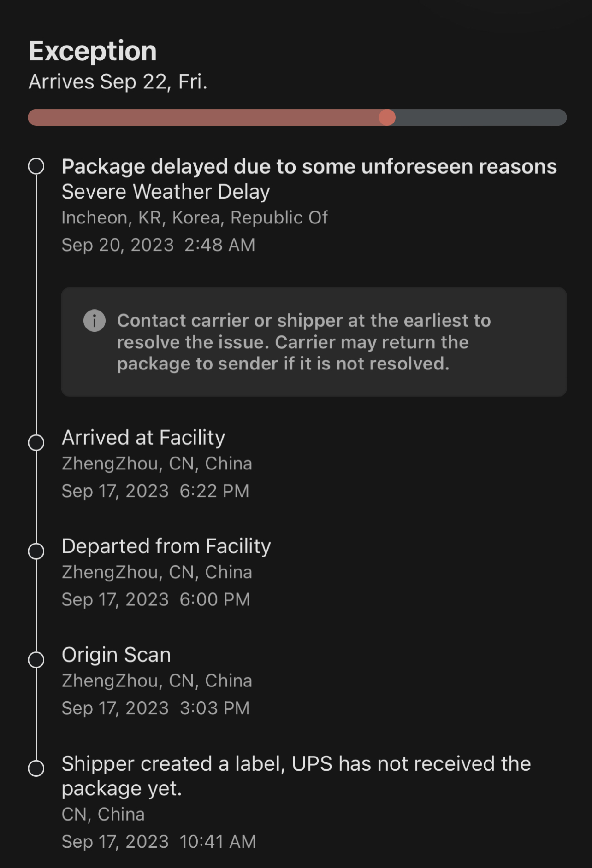592x868 pixels.
Task: Open the Arrived at Facility event
Action: (x=143, y=438)
